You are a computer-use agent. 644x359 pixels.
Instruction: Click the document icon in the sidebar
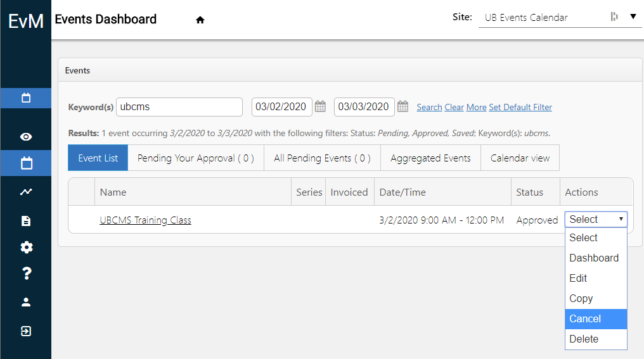pos(26,221)
